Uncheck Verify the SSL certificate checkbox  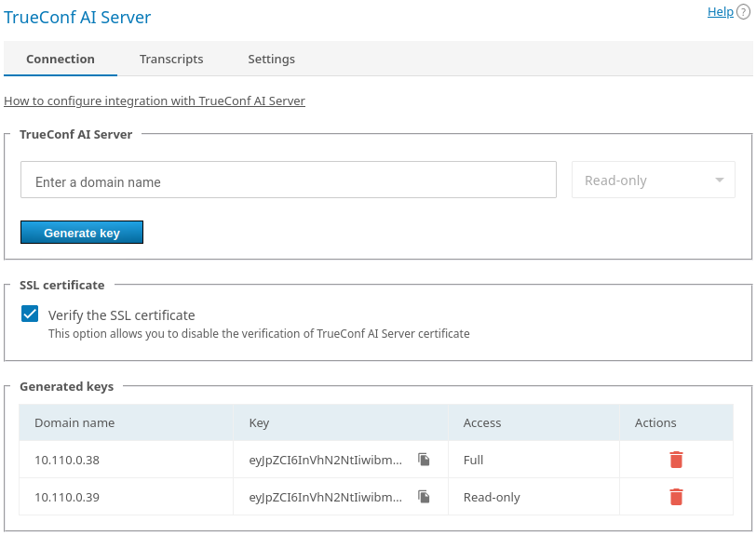(x=30, y=314)
